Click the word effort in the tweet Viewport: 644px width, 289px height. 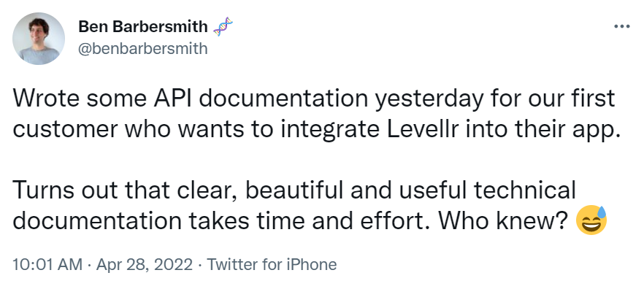[396, 220]
